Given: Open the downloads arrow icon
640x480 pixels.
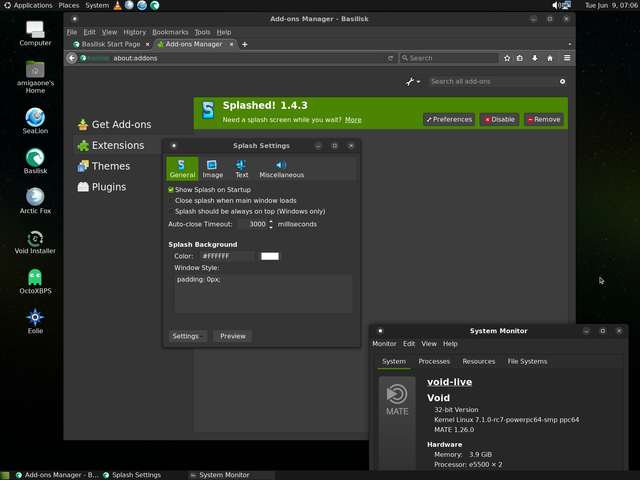Looking at the screenshot, I should coord(535,58).
